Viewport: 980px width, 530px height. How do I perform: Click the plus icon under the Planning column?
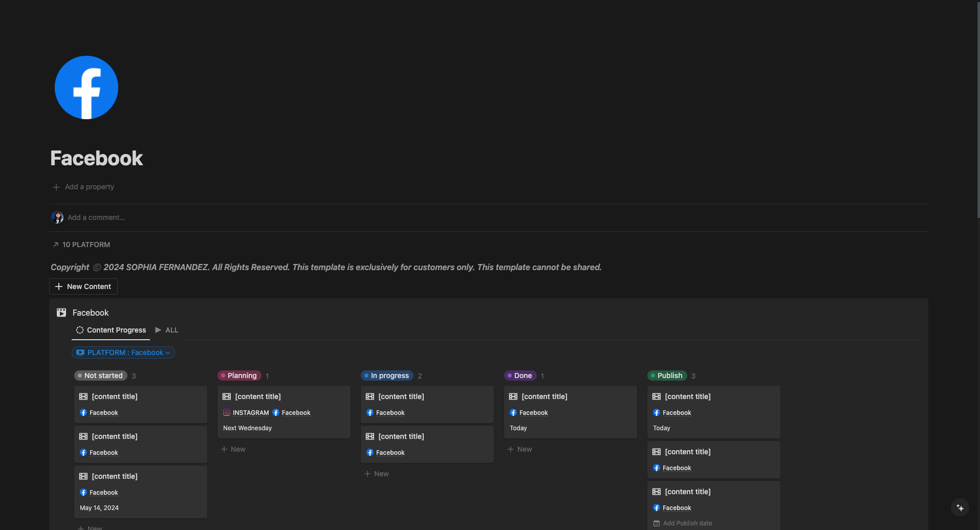pos(224,449)
